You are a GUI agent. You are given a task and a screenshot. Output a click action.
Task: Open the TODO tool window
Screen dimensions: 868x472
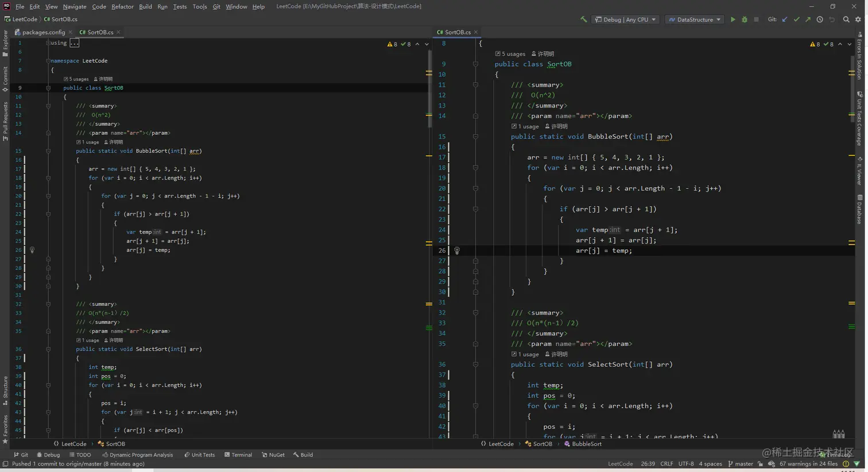[80, 455]
